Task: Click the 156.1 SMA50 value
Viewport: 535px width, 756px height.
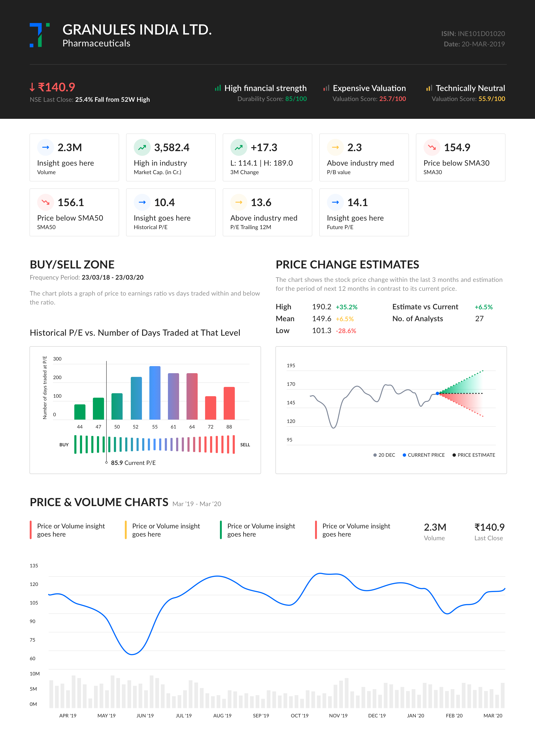Action: point(71,203)
